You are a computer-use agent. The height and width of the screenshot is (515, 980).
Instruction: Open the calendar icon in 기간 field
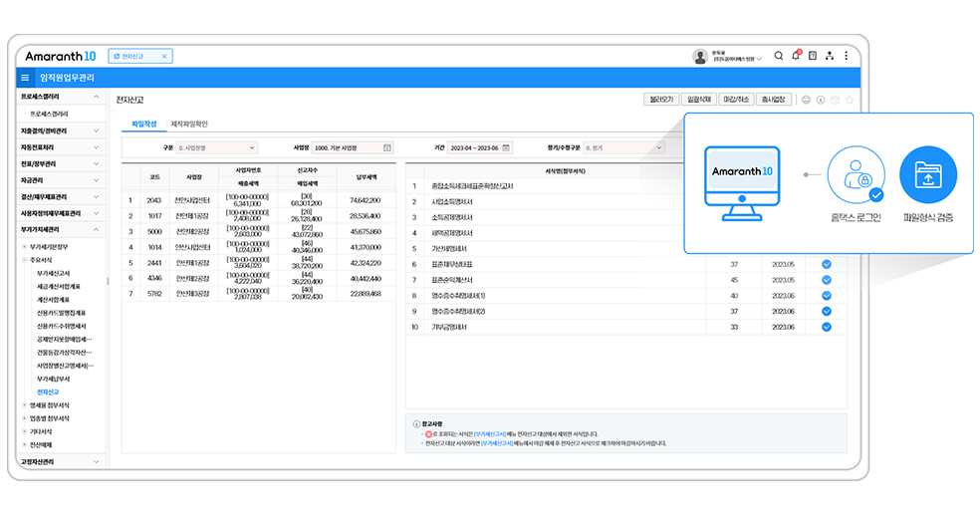[506, 148]
